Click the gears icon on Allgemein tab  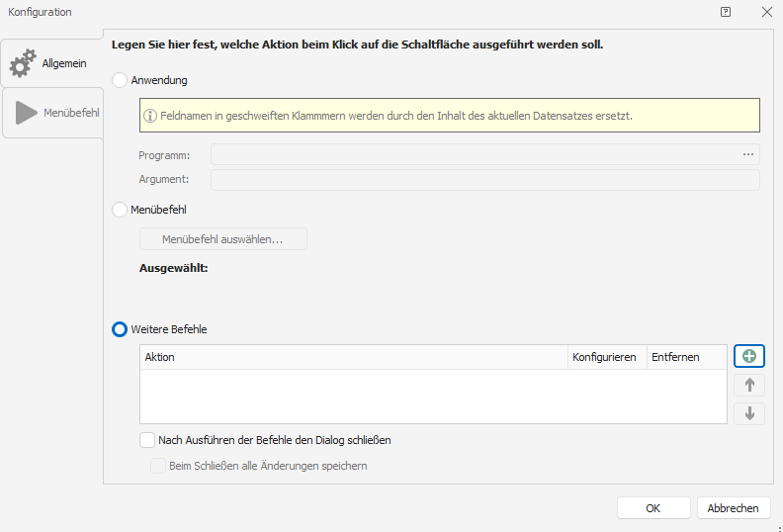(x=23, y=64)
